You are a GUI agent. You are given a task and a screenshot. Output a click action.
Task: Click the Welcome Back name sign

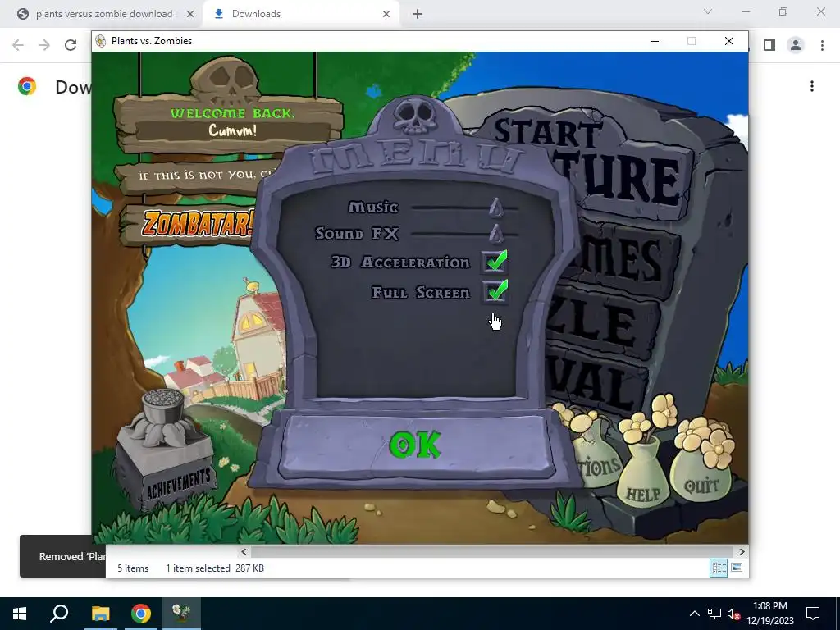228,123
